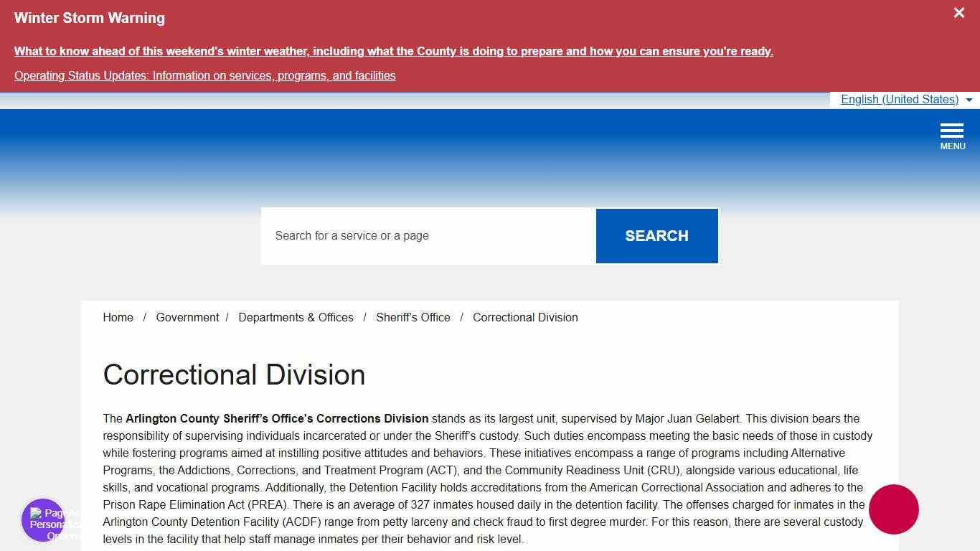
Task: Click the language selector chevron arrow
Action: pyautogui.click(x=970, y=100)
